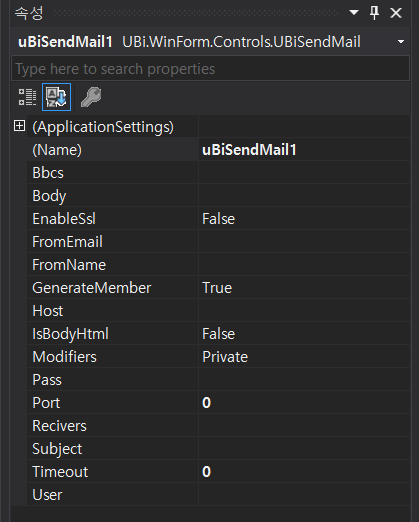Select the Alphabetical sort icon
Viewport: 419px width, 522px height.
(56, 97)
